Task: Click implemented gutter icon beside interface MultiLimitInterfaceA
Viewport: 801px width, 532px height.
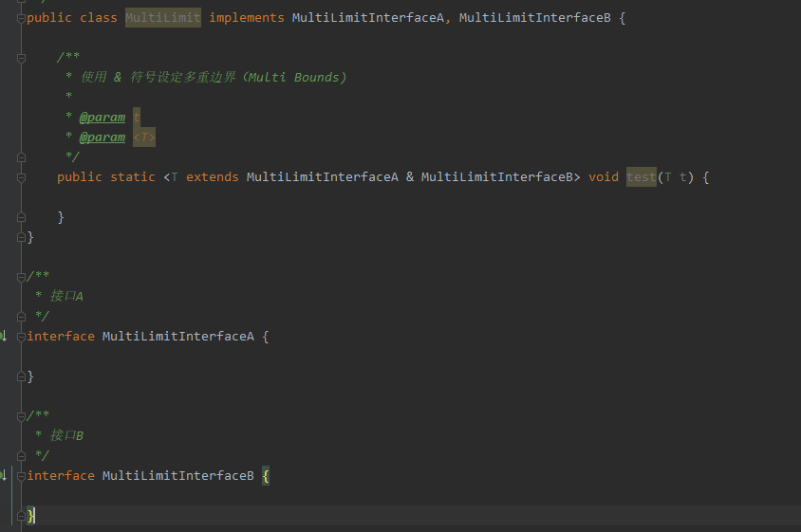Action: (x=4, y=336)
